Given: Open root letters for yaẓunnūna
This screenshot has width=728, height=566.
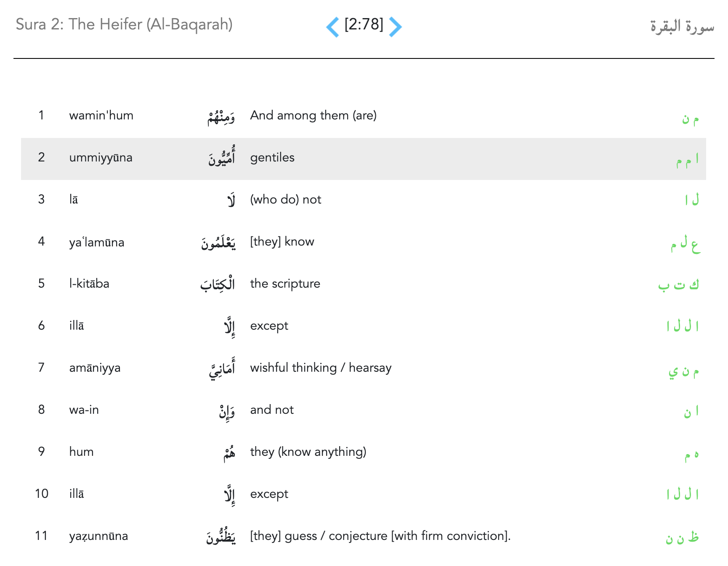Looking at the screenshot, I should pyautogui.click(x=682, y=537).
